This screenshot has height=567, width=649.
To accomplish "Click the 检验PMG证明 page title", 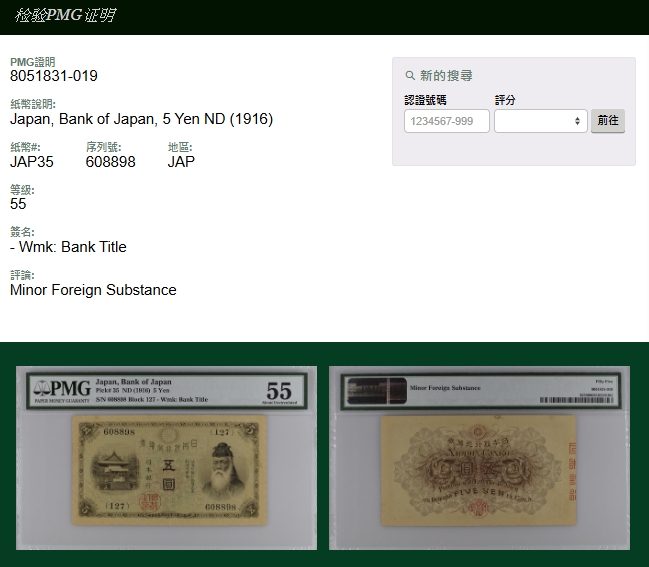I will tap(65, 15).
